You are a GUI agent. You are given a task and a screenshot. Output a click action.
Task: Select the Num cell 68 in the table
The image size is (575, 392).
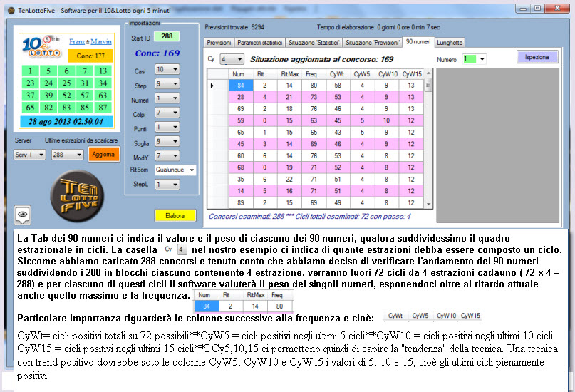click(x=241, y=167)
